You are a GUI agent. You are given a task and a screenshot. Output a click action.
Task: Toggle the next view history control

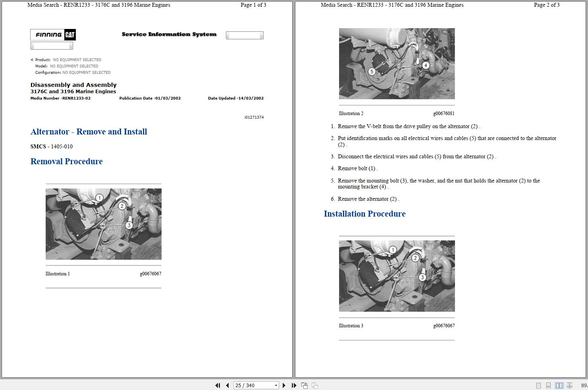click(314, 385)
